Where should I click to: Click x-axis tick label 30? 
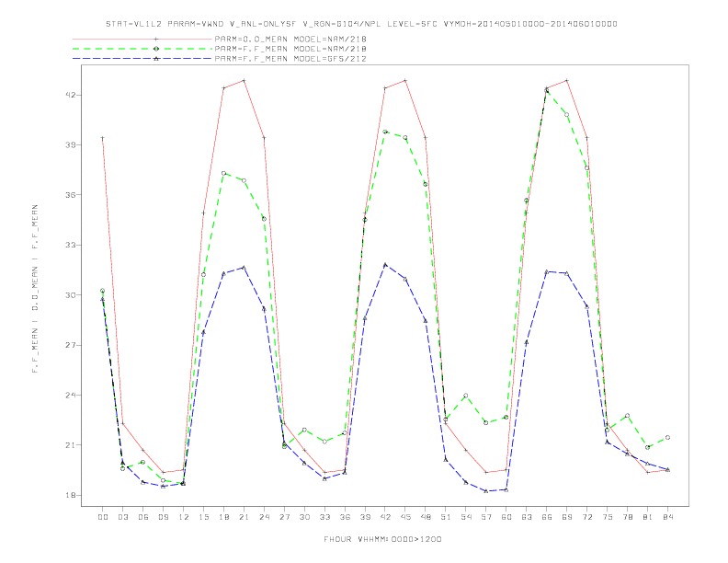(304, 517)
